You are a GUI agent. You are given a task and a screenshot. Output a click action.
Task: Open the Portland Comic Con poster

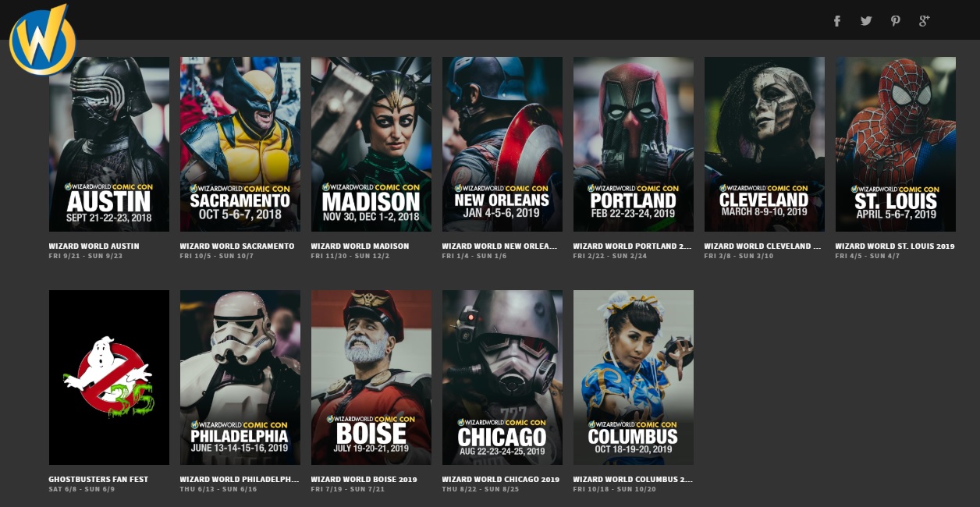tap(634, 144)
